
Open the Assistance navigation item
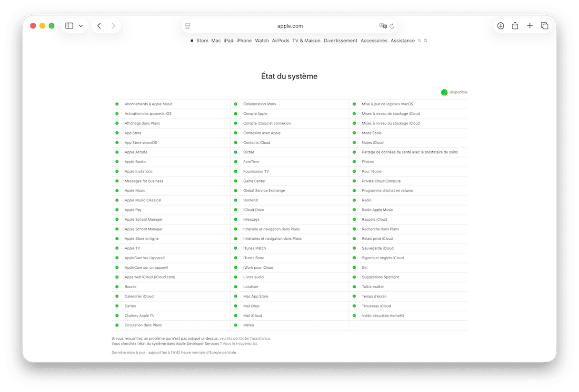click(x=402, y=41)
